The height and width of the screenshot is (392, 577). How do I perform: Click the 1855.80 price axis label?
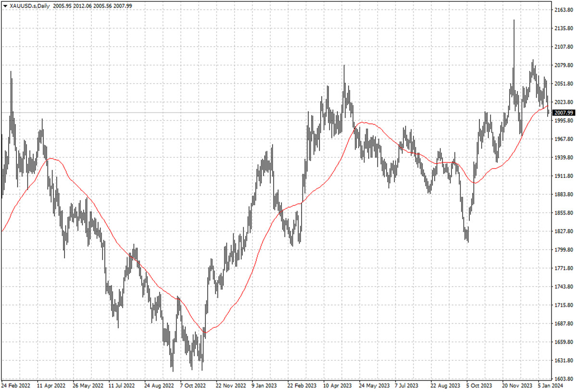tap(563, 213)
